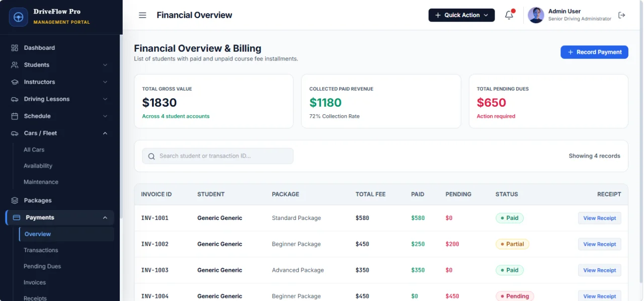
Task: Collapse the Cars / Fleet submenu chevron
Action: point(105,133)
